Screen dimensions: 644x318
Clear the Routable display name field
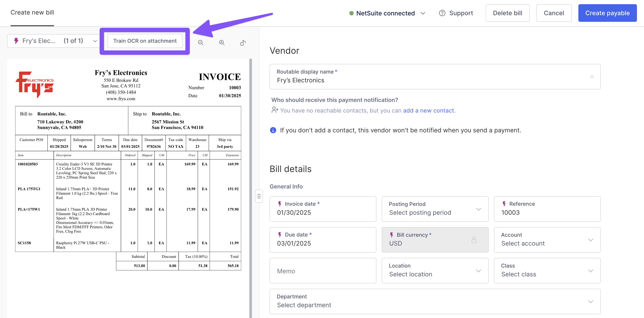point(592,76)
